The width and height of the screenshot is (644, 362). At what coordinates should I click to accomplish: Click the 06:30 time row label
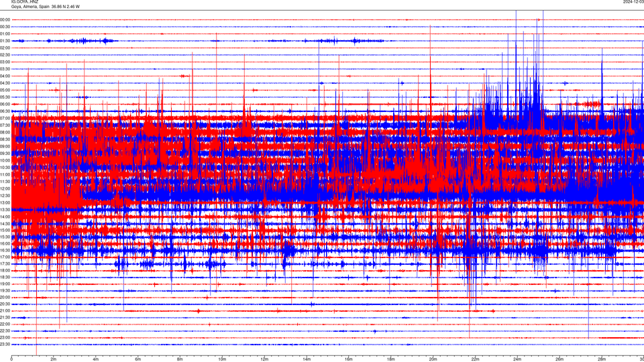pyautogui.click(x=5, y=111)
